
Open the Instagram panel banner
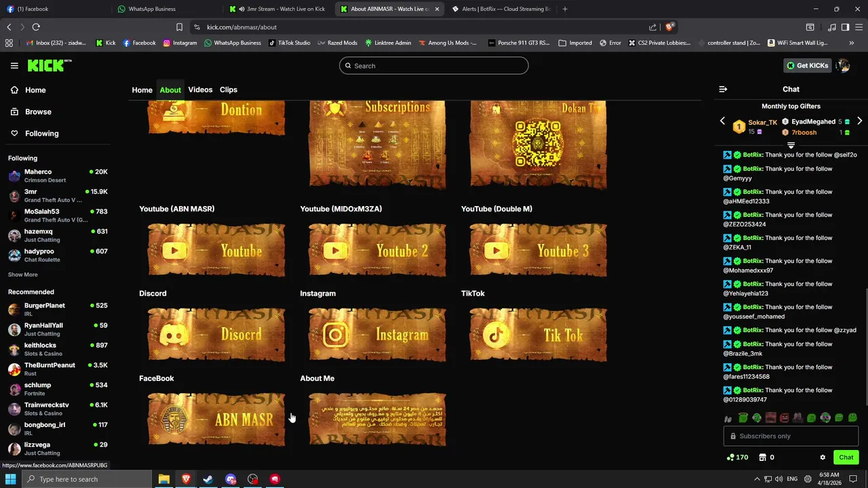[378, 335]
